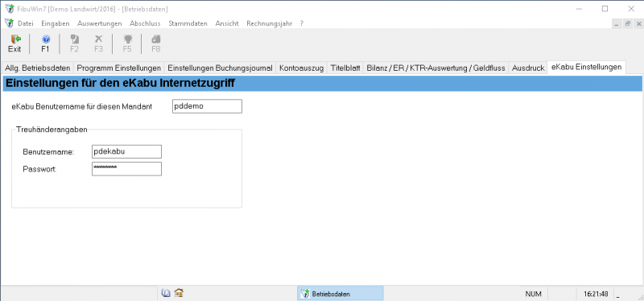Click label eKabu Benutzername für diesen Mandant

(82, 106)
